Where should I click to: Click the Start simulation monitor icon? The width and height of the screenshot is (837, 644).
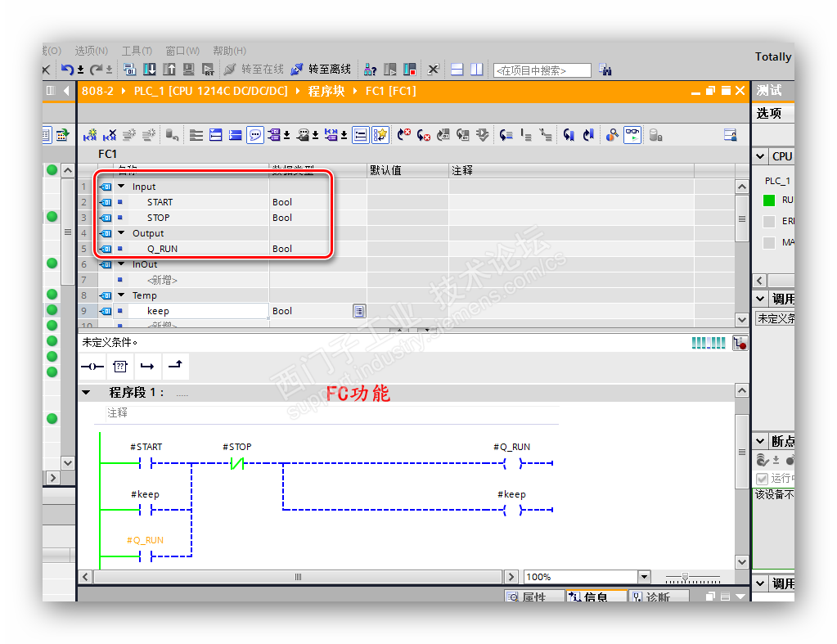188,70
